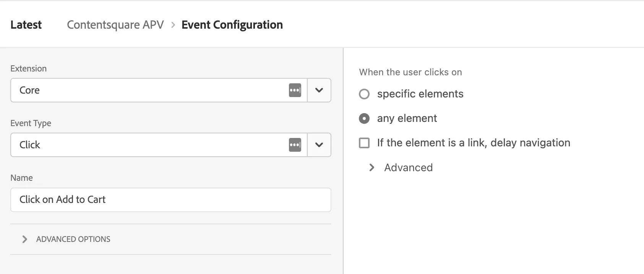Expand the ADVANCED OPTIONS section label
644x274 pixels.
coord(73,239)
